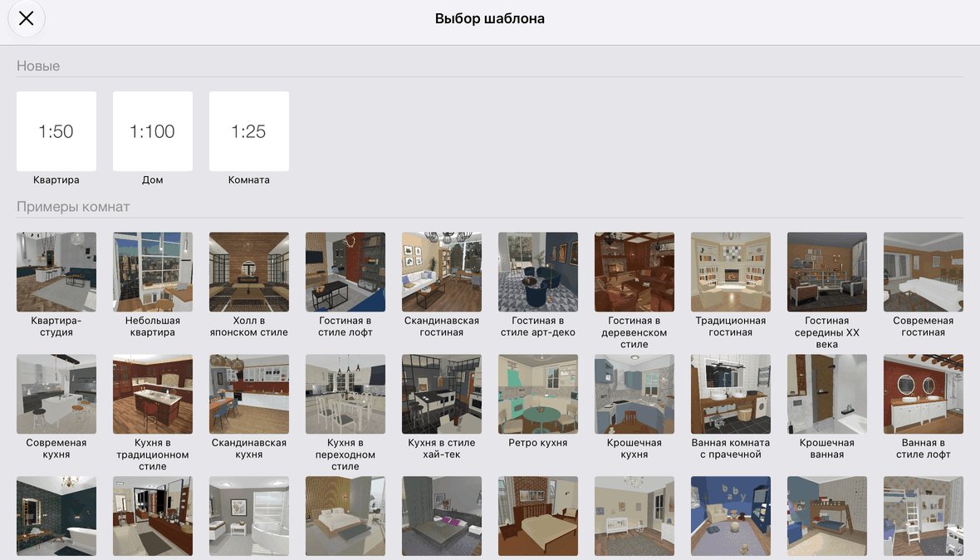Viewport: 980px width, 560px height.
Task: Open the Небольшая квартира sample
Action: [153, 272]
